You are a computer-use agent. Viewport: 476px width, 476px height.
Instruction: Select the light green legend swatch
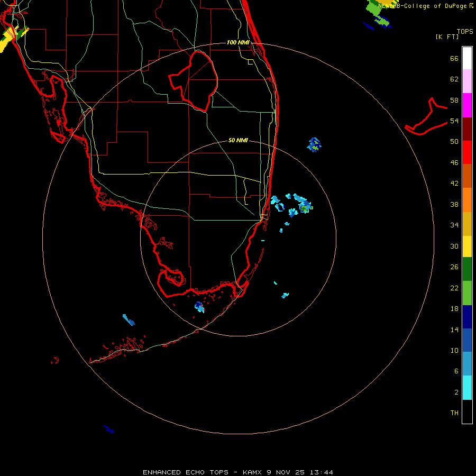pos(467,293)
